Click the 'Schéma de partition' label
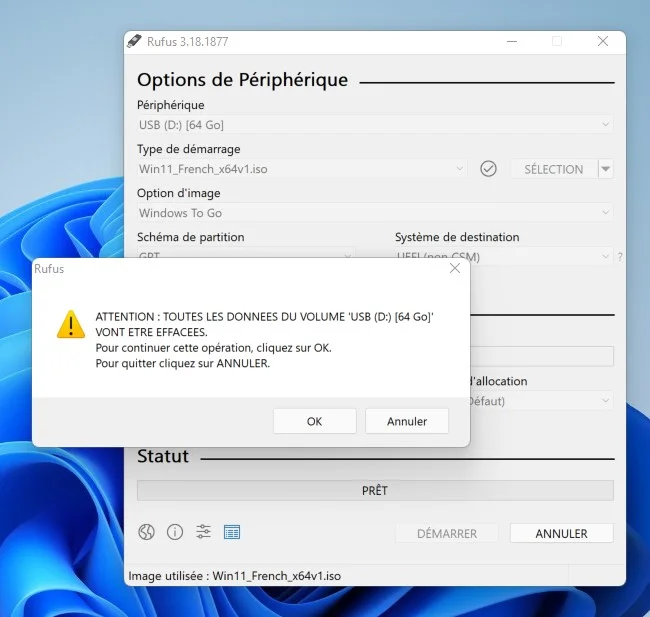Viewport: 650px width, 617px height. 191,237
